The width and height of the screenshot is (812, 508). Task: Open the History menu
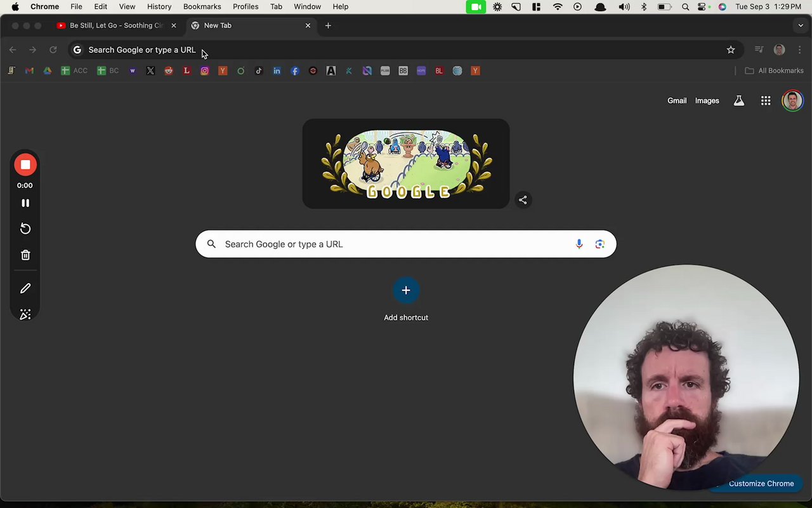(159, 6)
